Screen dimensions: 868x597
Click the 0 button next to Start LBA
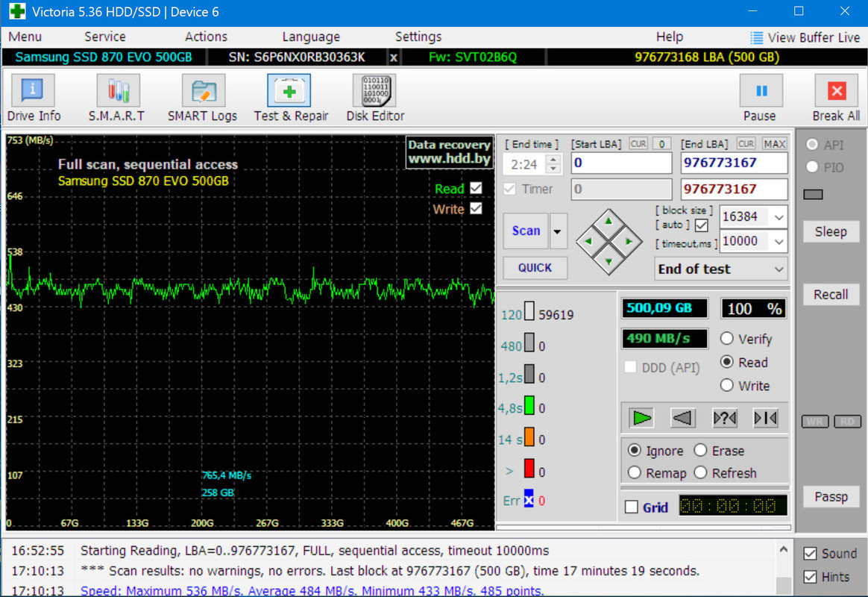coord(661,144)
